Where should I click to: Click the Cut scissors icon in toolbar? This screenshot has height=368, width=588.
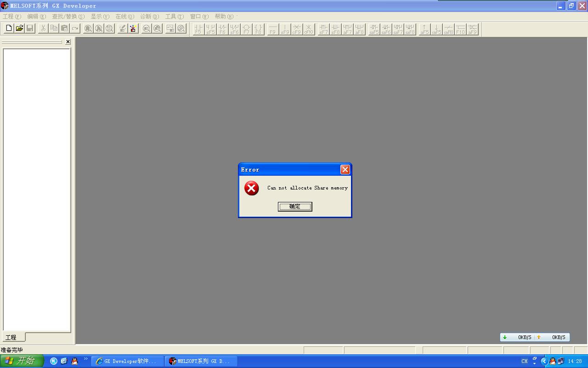tap(43, 29)
